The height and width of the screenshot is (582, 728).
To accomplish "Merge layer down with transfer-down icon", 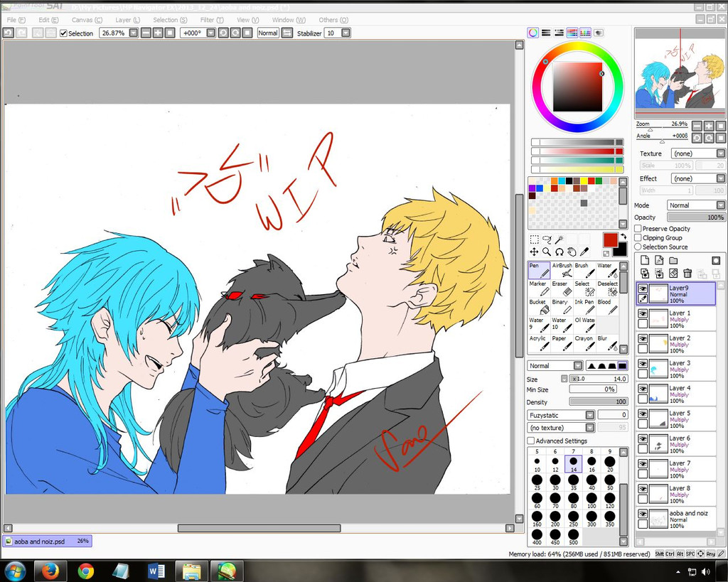I will pyautogui.click(x=645, y=274).
